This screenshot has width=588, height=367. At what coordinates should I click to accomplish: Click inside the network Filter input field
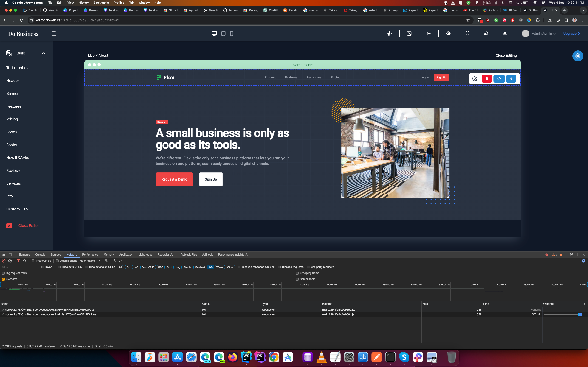tap(20, 267)
